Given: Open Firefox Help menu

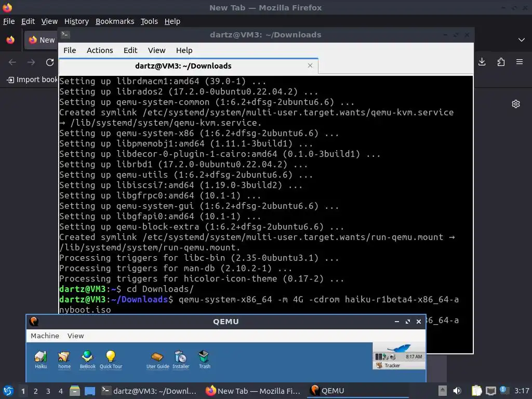Looking at the screenshot, I should [x=172, y=21].
